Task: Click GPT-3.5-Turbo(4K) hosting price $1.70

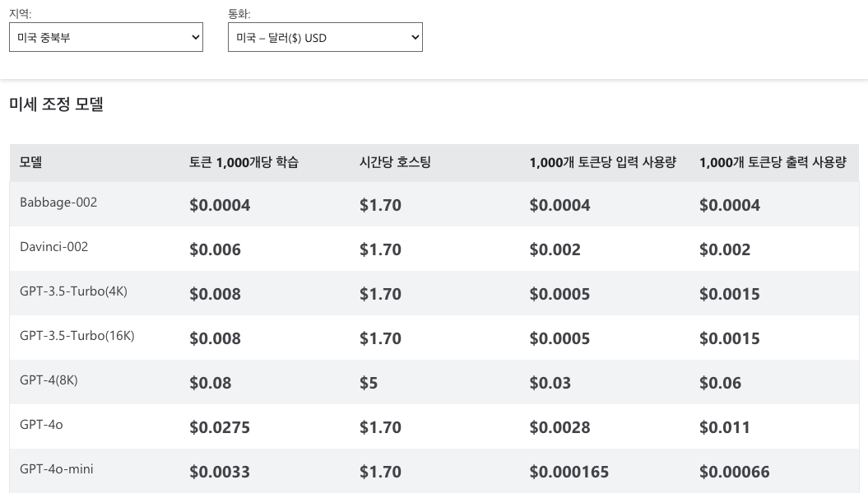Action: tap(380, 294)
